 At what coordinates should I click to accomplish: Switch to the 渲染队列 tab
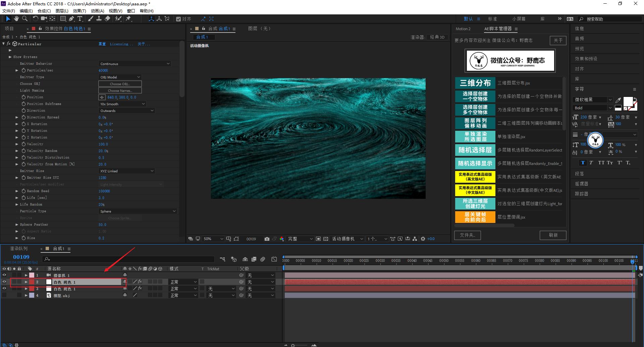(x=19, y=249)
